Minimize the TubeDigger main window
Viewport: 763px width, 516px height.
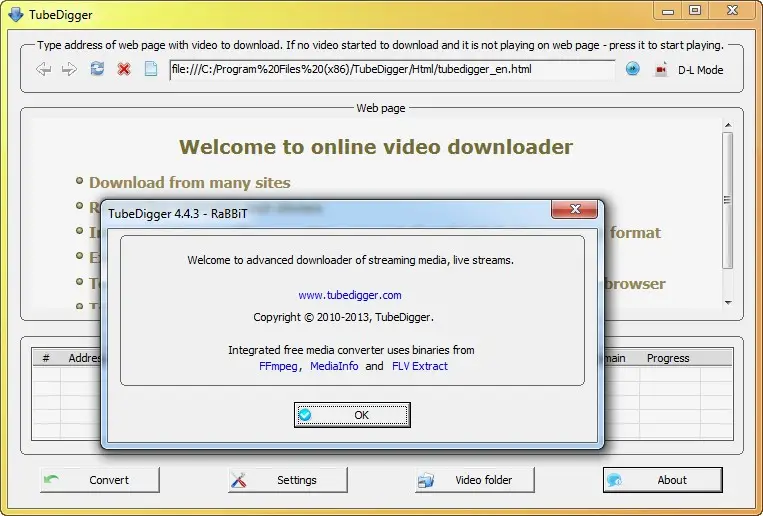tap(668, 11)
